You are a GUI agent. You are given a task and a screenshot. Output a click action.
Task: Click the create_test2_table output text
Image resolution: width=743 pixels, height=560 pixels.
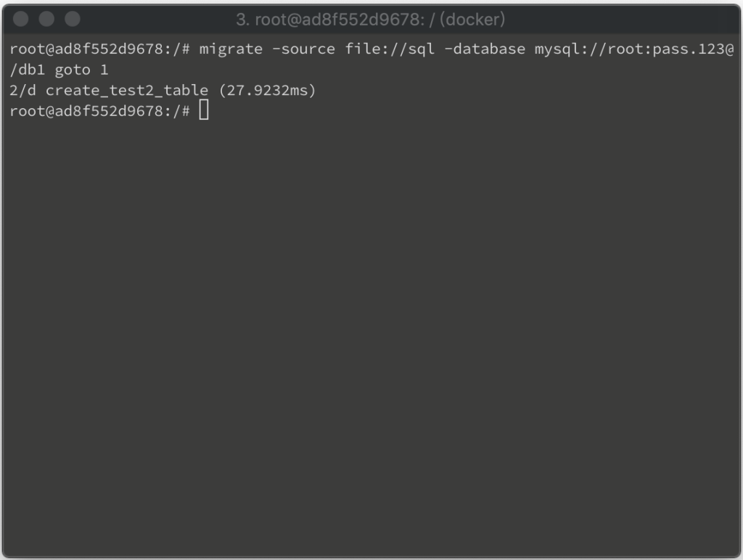click(x=126, y=90)
